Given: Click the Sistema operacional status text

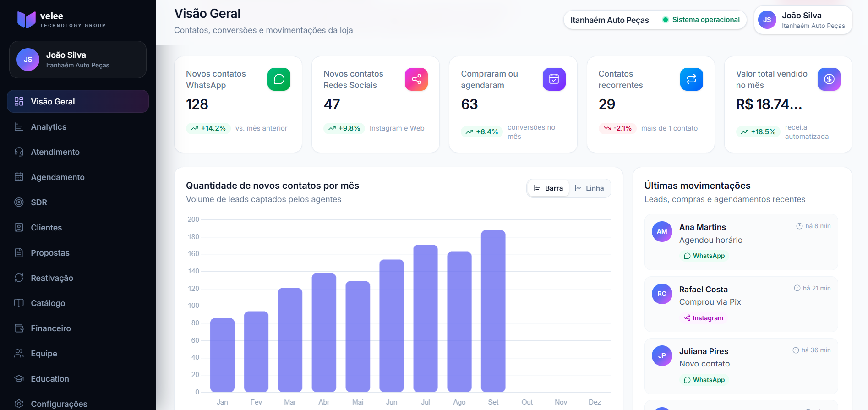Looking at the screenshot, I should [x=706, y=20].
